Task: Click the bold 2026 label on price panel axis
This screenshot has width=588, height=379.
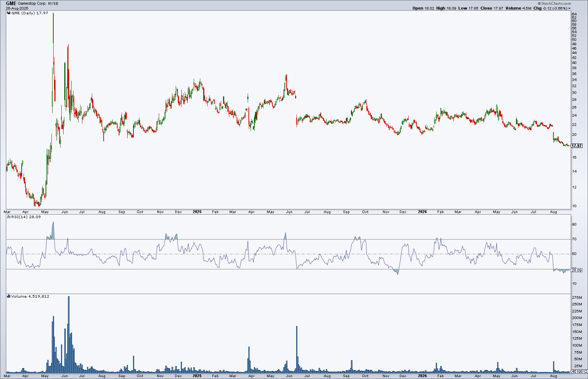Action: [x=423, y=212]
